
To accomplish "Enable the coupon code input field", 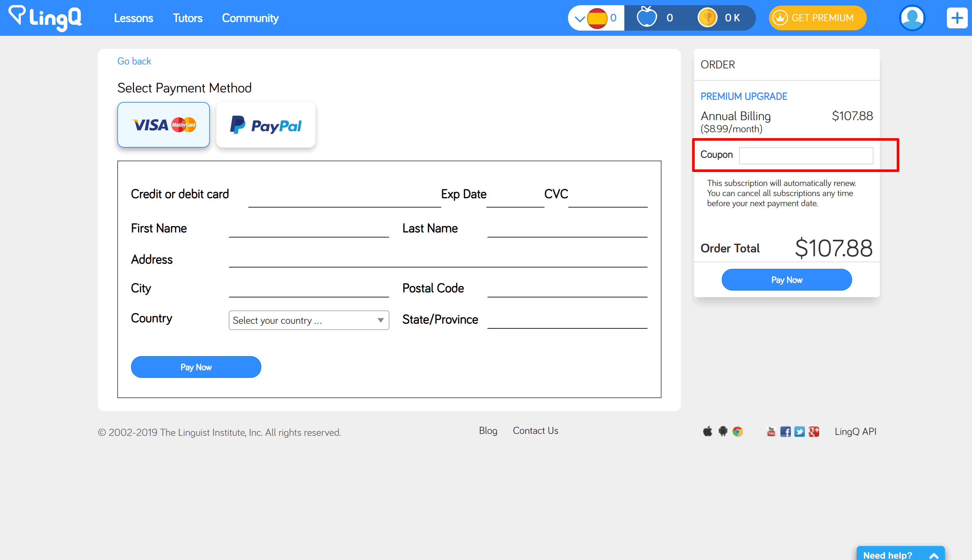I will point(808,155).
